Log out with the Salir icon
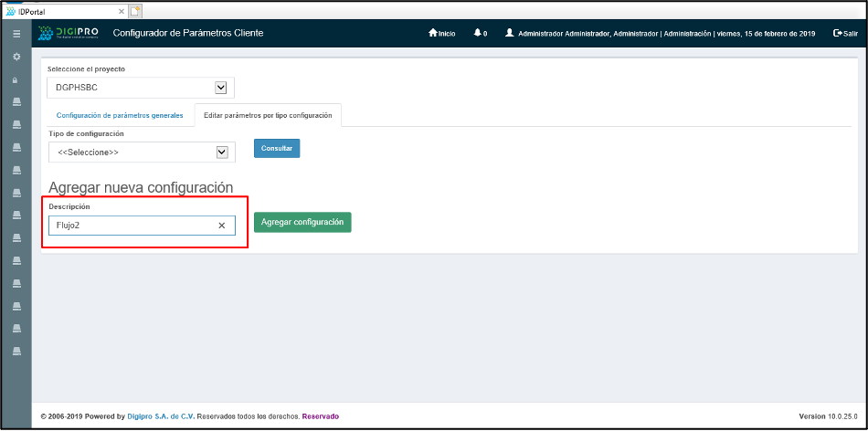The width and height of the screenshot is (868, 431). [837, 34]
